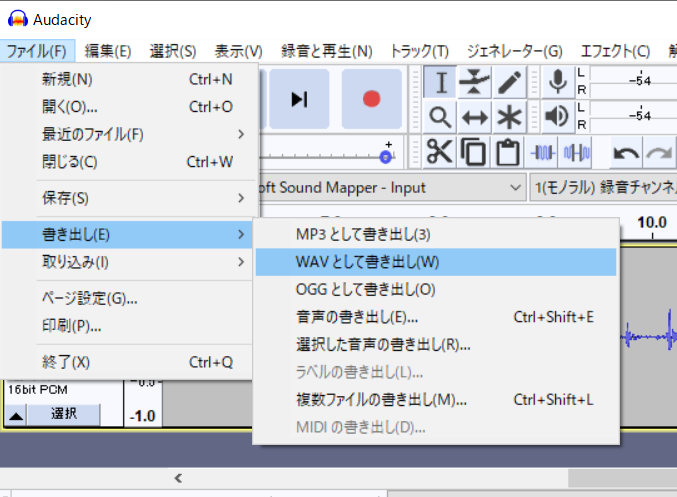
Task: Select the Time Shift arrows tool
Action: 475,117
